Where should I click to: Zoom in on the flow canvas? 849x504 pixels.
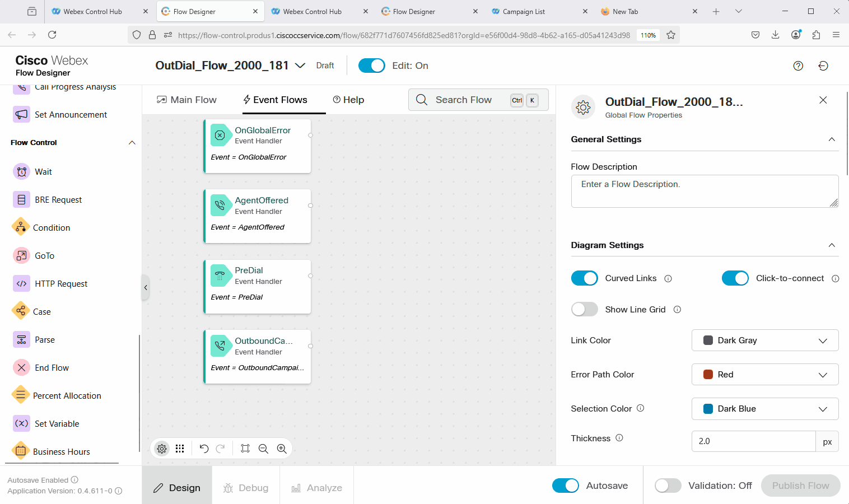(282, 449)
